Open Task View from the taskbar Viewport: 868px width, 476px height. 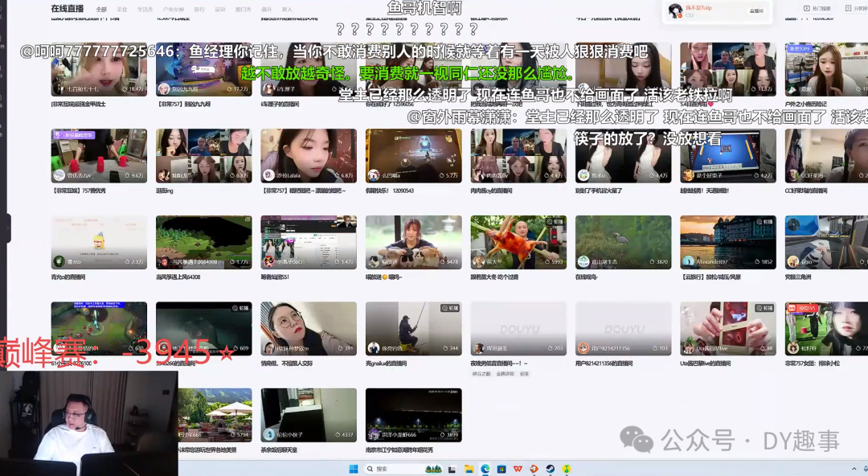tap(452, 469)
